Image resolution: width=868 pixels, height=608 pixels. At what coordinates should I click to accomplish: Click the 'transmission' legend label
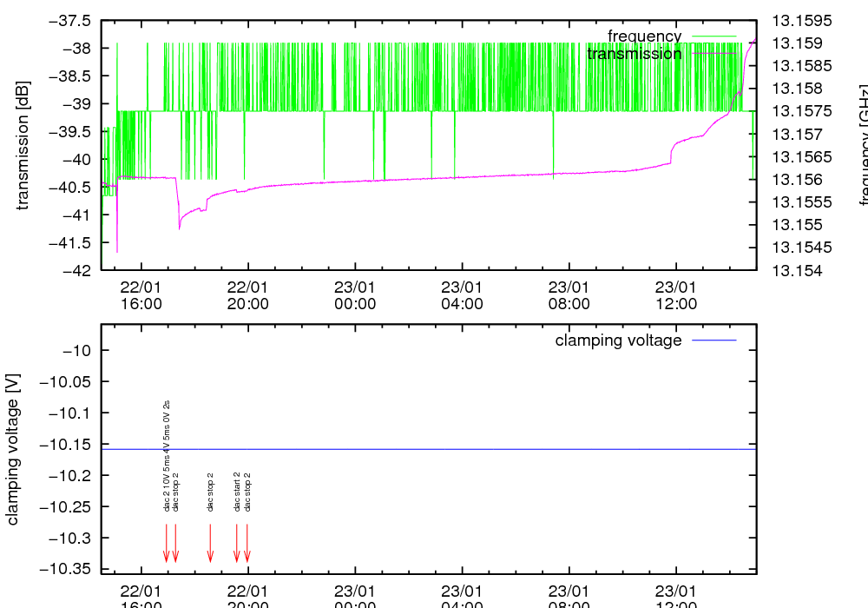(635, 54)
